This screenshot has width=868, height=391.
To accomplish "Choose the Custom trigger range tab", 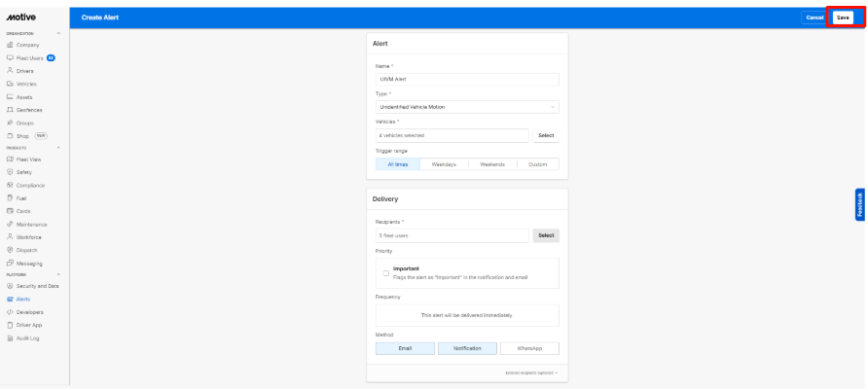I will (536, 164).
